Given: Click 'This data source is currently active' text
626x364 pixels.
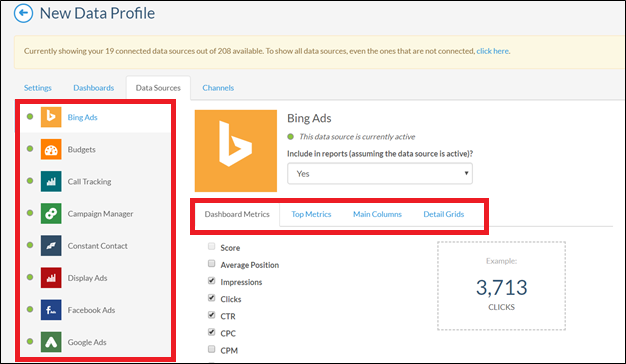Looking at the screenshot, I should coord(357,137).
